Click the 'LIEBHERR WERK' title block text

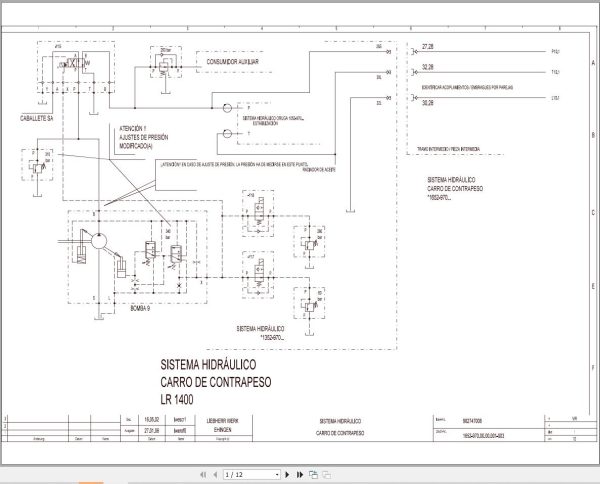pyautogui.click(x=223, y=420)
